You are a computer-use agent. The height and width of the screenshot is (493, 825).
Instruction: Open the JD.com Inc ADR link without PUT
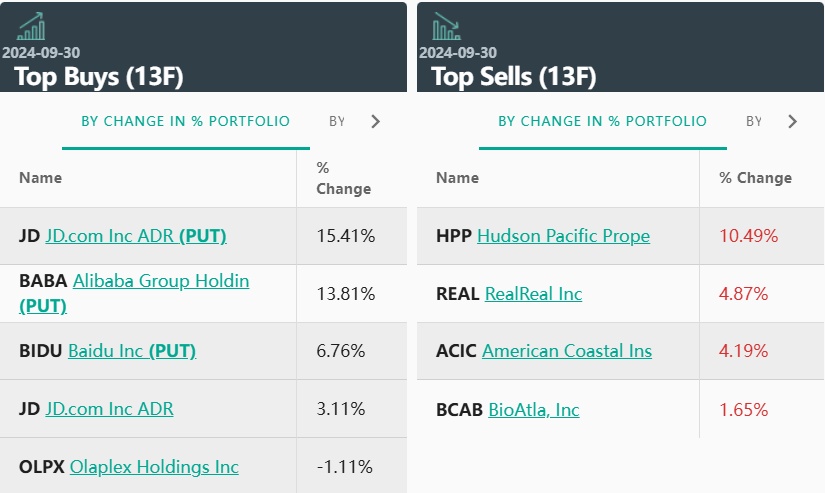tap(110, 409)
